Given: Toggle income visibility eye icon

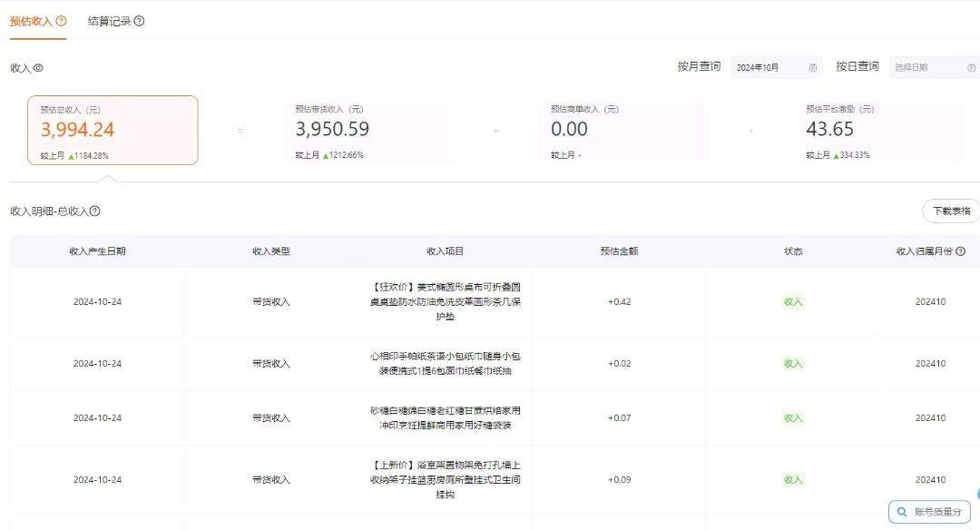Looking at the screenshot, I should (39, 68).
